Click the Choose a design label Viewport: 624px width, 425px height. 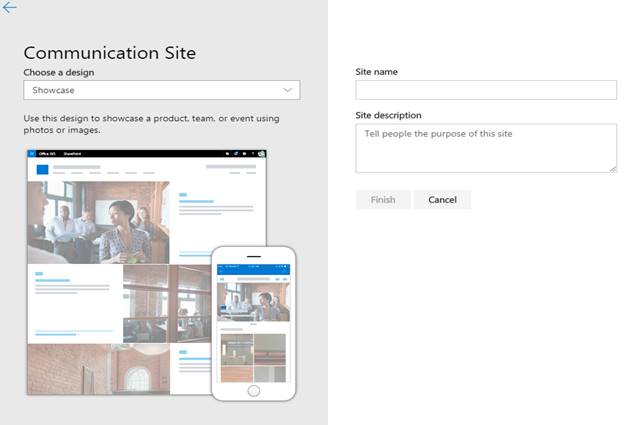(x=59, y=72)
